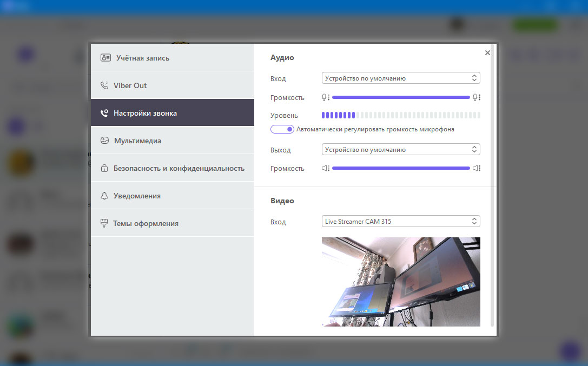Screen dimensions: 588x366
Task: Toggle automatic microphone volume adjustment switch
Action: (x=282, y=129)
